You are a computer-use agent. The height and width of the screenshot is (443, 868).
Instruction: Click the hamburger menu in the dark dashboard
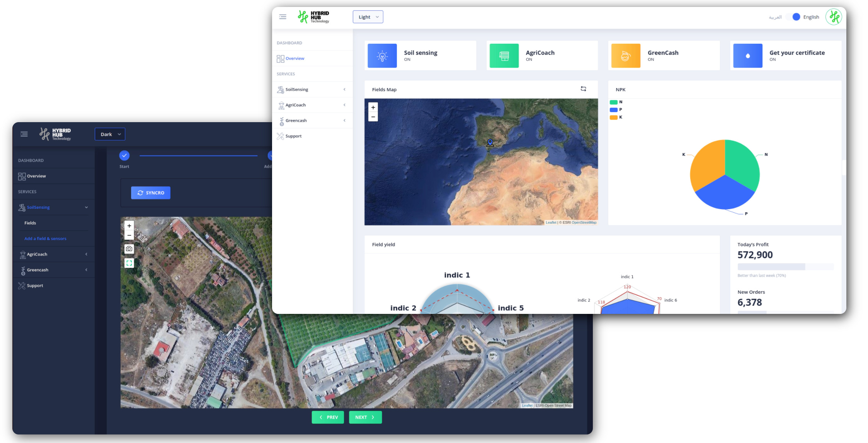(24, 134)
